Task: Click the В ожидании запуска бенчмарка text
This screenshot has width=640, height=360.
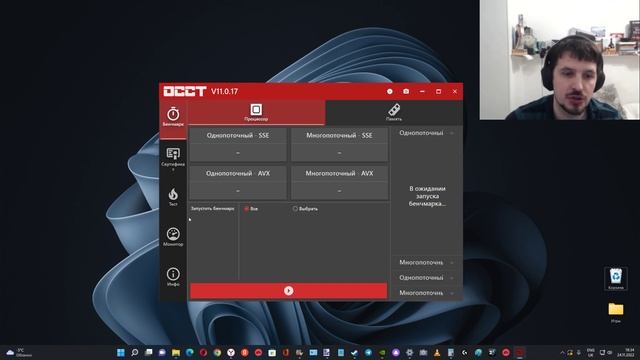Action: (427, 196)
